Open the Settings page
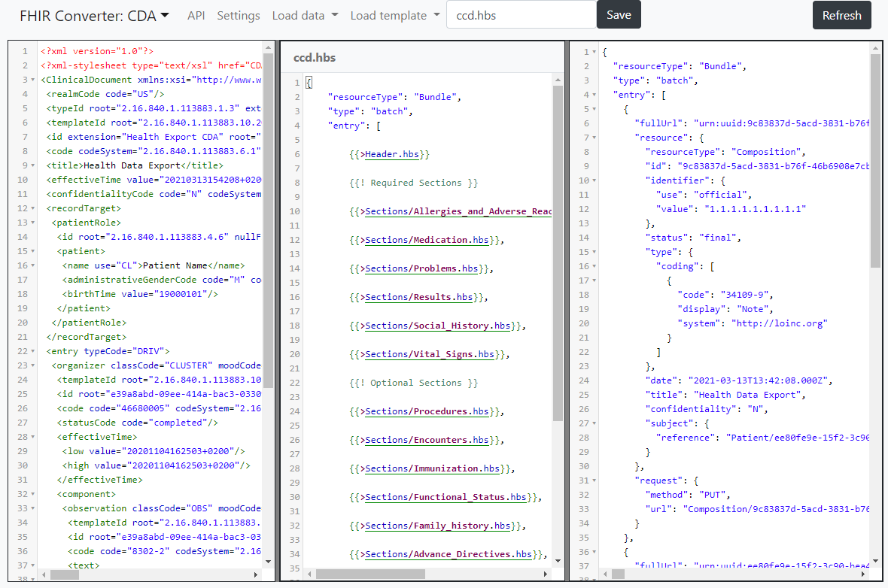888x588 pixels. 239,15
